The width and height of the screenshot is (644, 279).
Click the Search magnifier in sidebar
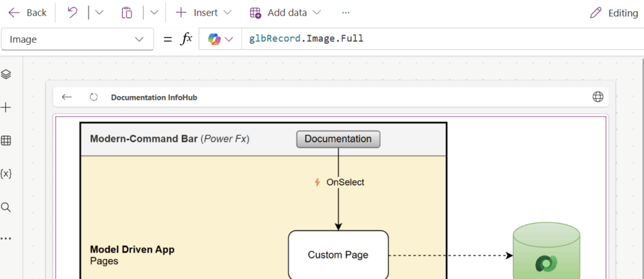[x=6, y=207]
